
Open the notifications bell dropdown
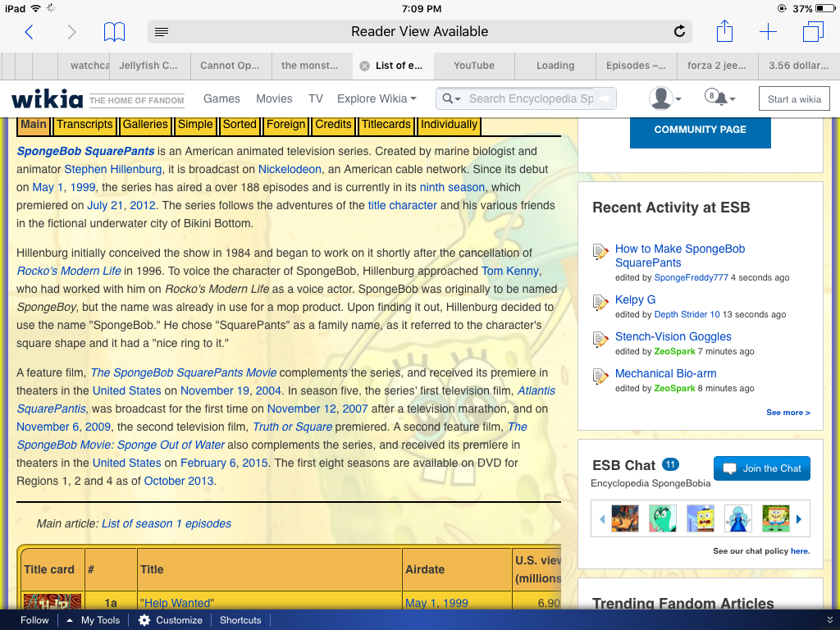point(719,98)
